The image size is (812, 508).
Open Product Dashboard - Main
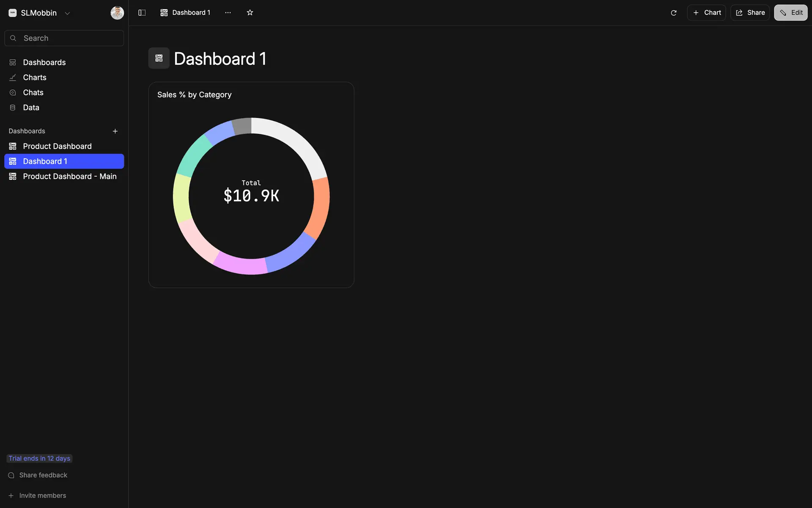click(x=69, y=177)
